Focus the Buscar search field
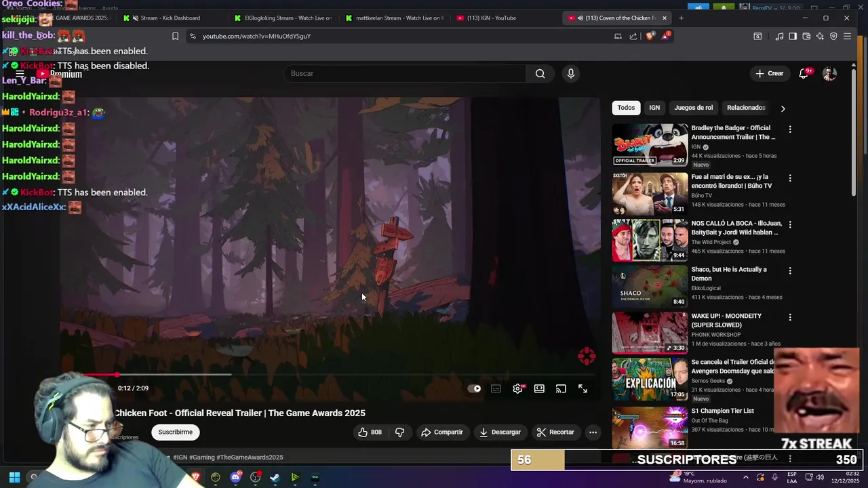 pos(405,73)
